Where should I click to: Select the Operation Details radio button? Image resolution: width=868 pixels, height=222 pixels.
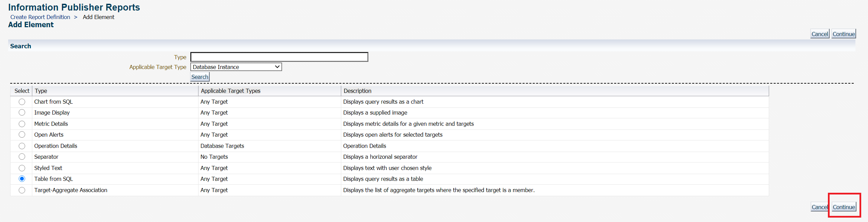(x=22, y=146)
